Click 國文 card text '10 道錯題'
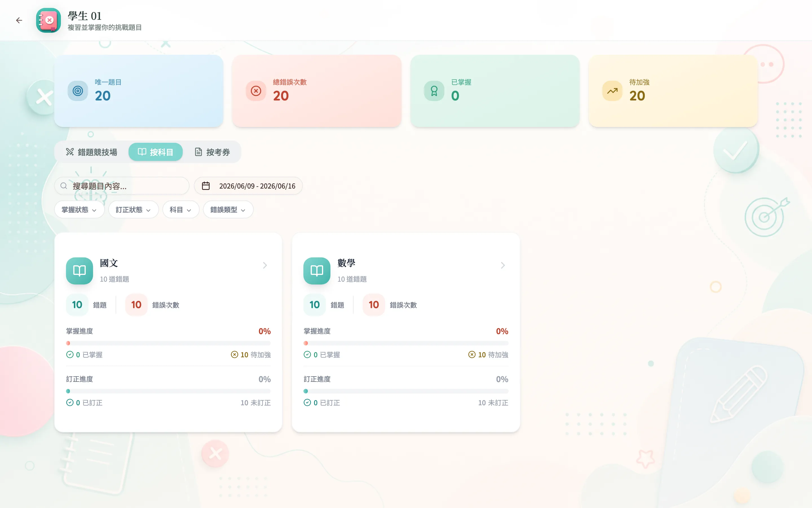The height and width of the screenshot is (508, 812). [x=114, y=279]
